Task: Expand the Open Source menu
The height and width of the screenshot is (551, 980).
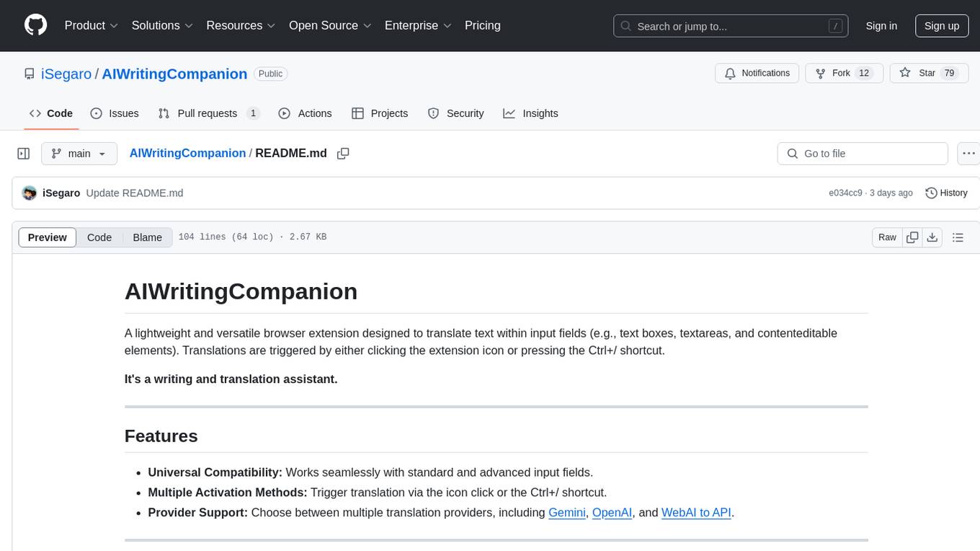Action: pyautogui.click(x=330, y=25)
